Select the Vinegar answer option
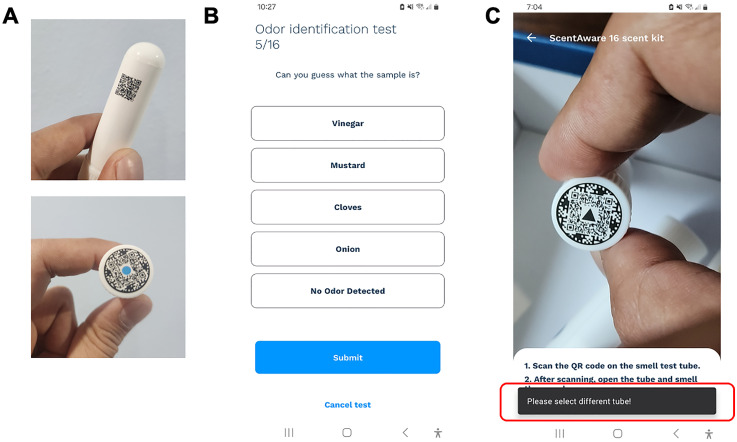Image resolution: width=737 pixels, height=442 pixels. pyautogui.click(x=348, y=123)
